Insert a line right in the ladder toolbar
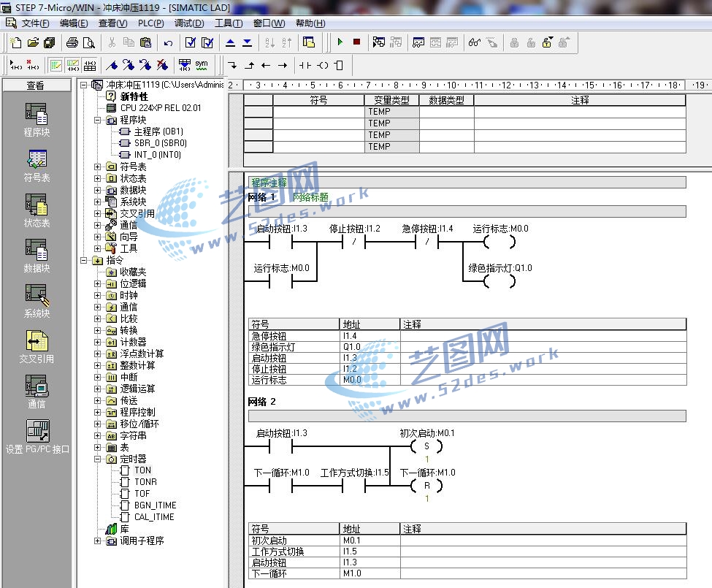 click(283, 66)
